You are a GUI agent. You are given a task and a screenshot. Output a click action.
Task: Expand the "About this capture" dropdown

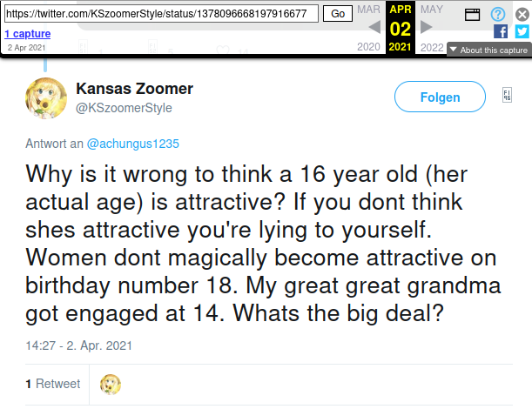[x=488, y=50]
